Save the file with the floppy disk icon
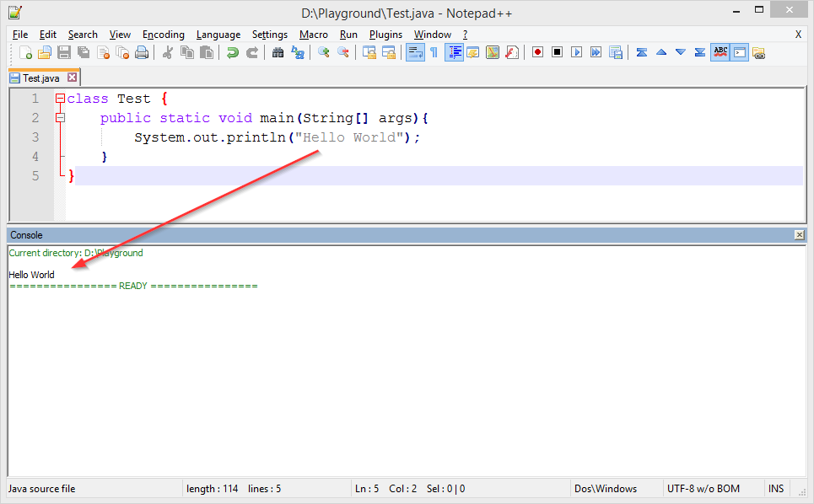This screenshot has height=504, width=814. [x=64, y=52]
